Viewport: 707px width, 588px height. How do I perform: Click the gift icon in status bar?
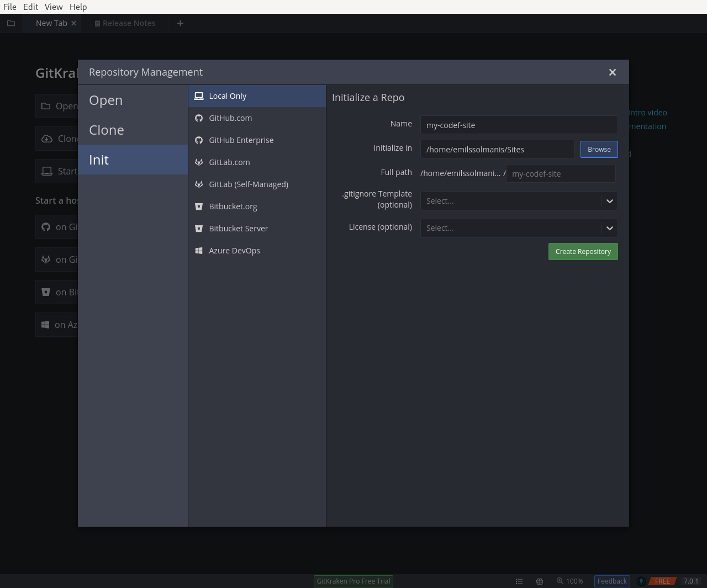pos(540,581)
